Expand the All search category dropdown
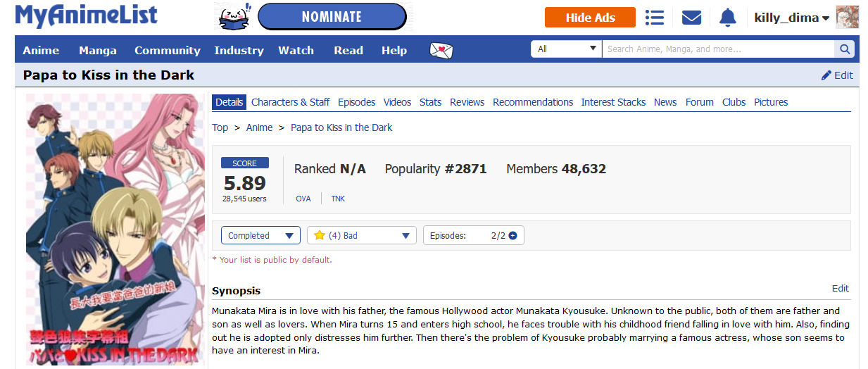This screenshot has height=369, width=868. (566, 49)
